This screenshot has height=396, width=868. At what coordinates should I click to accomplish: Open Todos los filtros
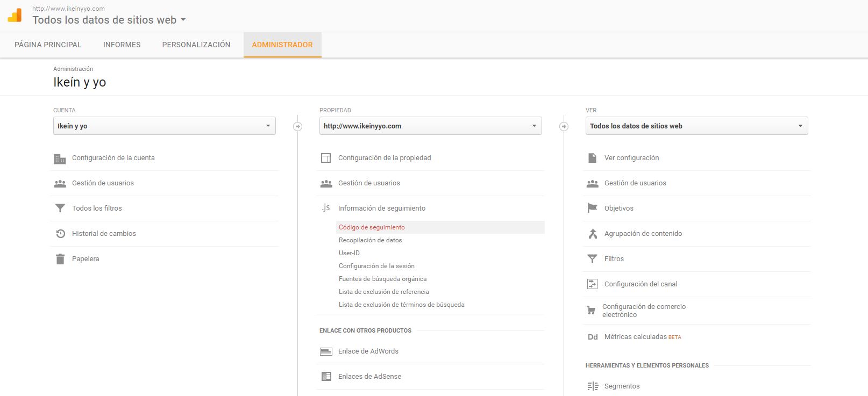(97, 208)
